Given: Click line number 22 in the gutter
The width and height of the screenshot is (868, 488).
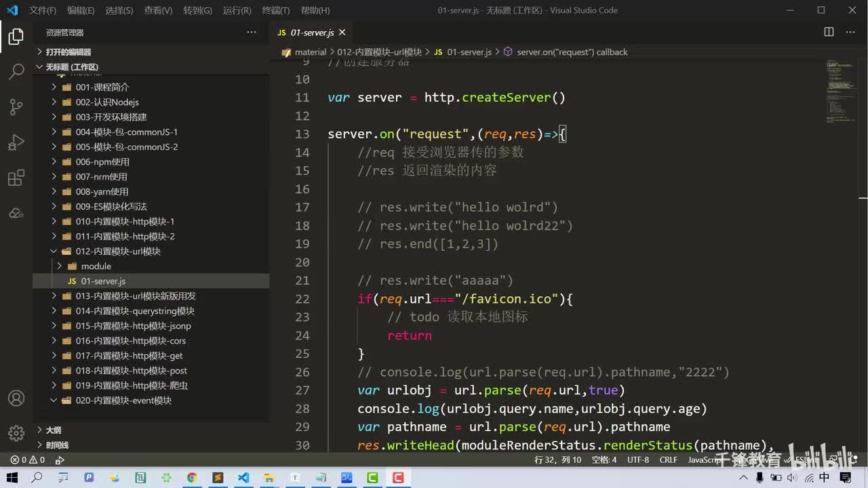Looking at the screenshot, I should [302, 299].
